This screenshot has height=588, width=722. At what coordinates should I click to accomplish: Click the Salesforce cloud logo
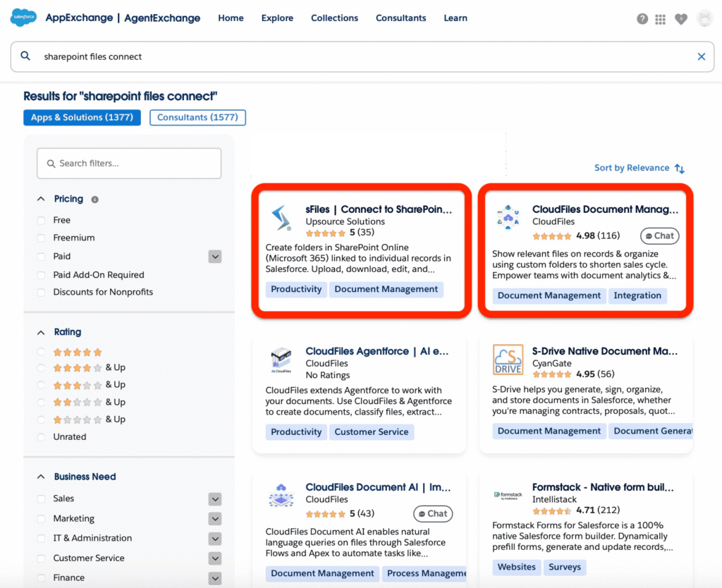pyautogui.click(x=23, y=16)
